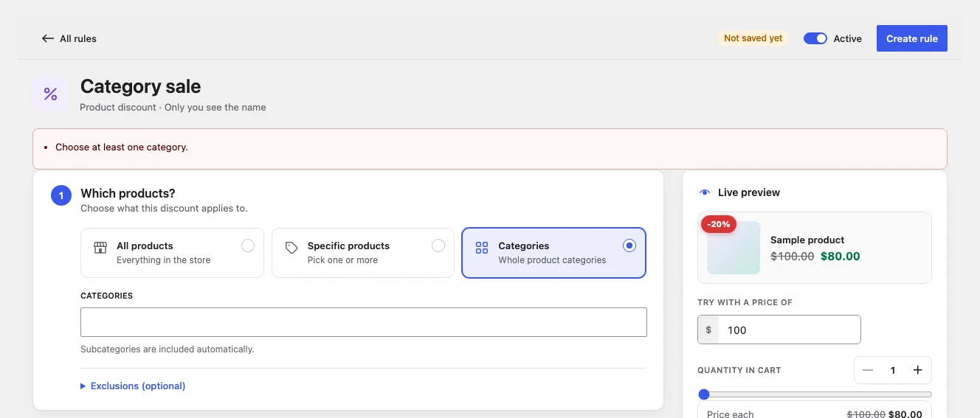
Task: Select the All products radio button
Action: tap(248, 245)
